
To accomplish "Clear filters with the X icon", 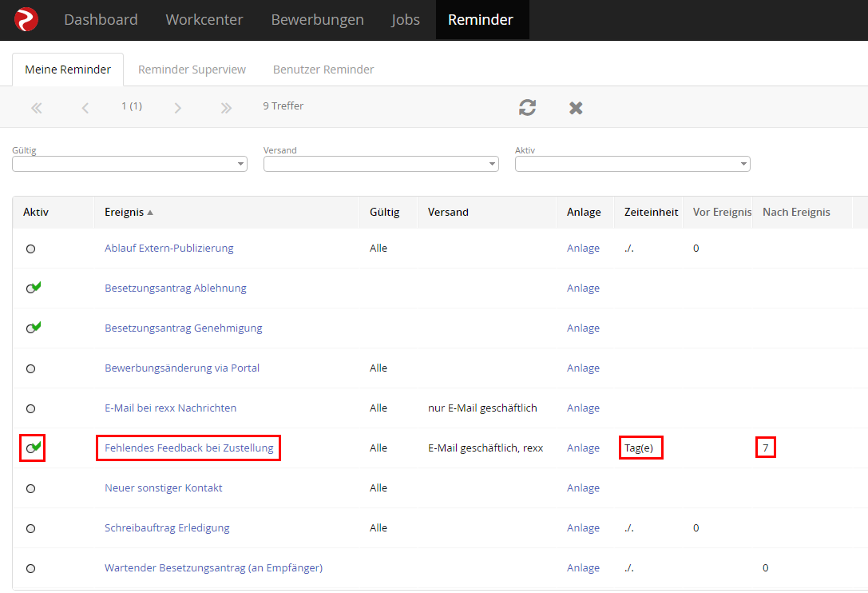I will (x=576, y=108).
